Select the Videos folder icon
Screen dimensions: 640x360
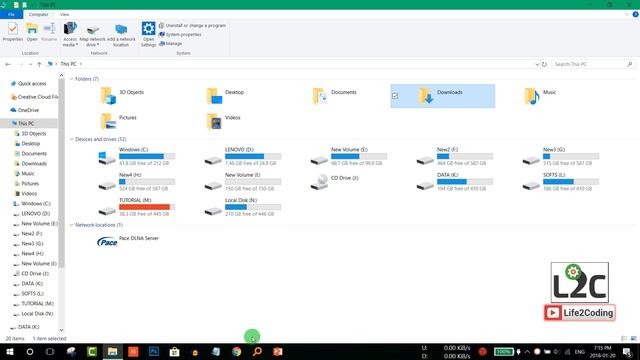coord(214,121)
